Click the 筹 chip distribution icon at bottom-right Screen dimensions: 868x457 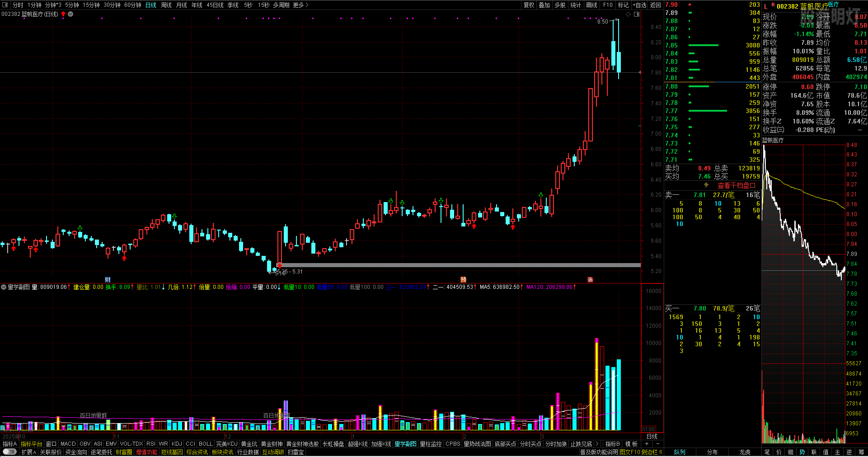(861, 452)
